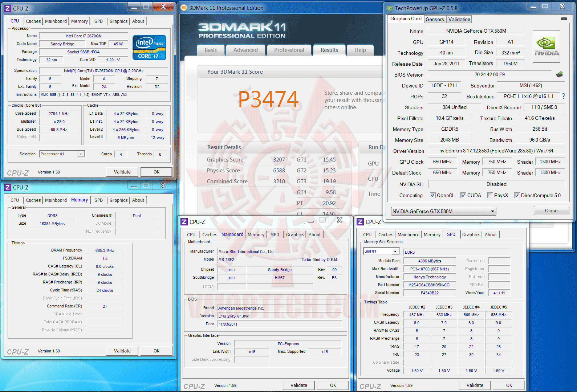The width and height of the screenshot is (577, 392).
Task: Click the memory size value '16384 MBytes'
Action: pos(52,224)
